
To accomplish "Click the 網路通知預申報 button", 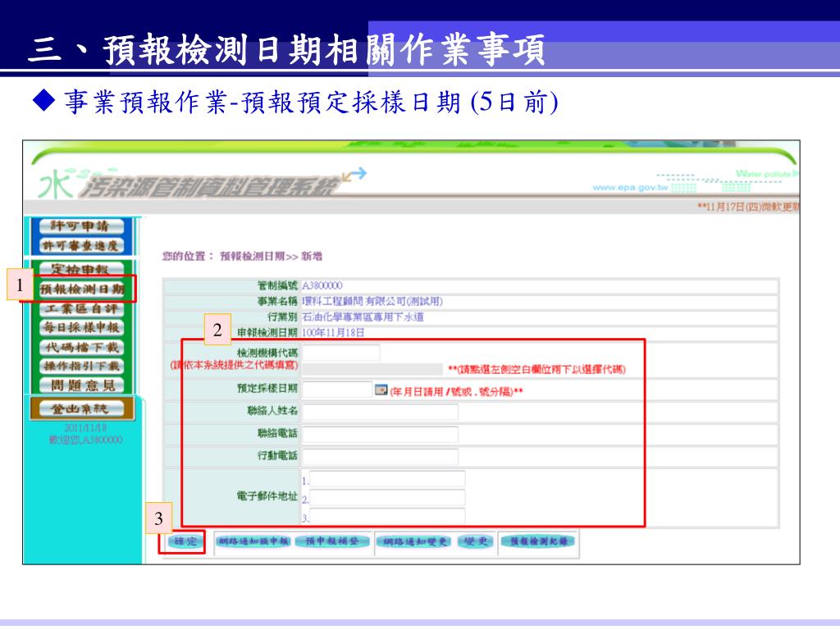I will point(253,541).
